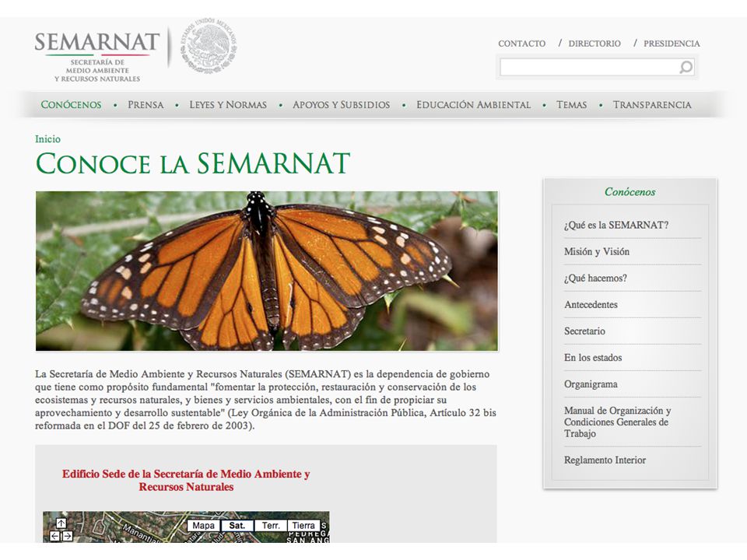Open the Transparencia menu
Image resolution: width=747 pixels, height=560 pixels.
tap(652, 105)
